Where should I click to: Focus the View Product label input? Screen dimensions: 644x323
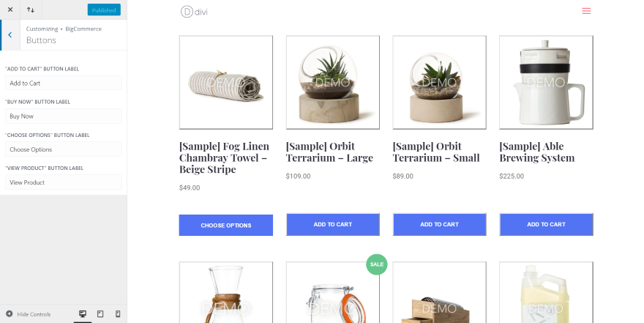click(64, 182)
